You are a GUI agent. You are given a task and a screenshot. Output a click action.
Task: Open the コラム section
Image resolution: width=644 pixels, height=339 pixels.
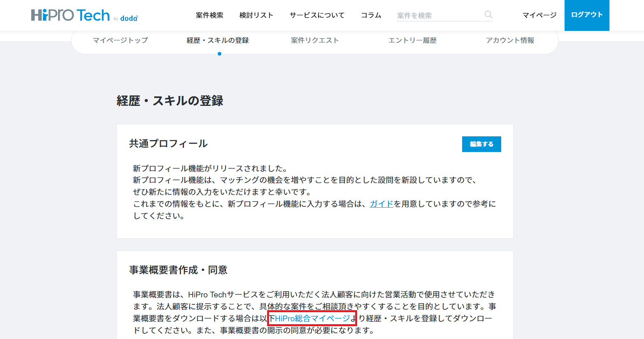pos(370,15)
